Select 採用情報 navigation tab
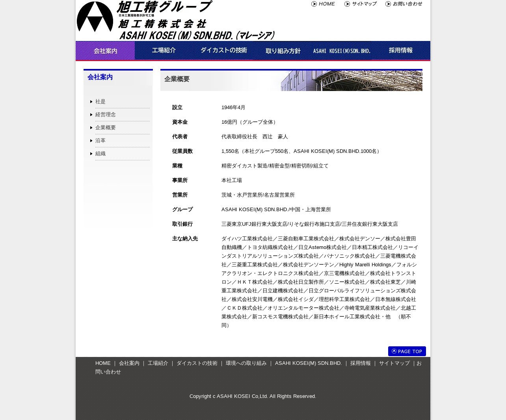This screenshot has width=506, height=420. point(401,50)
